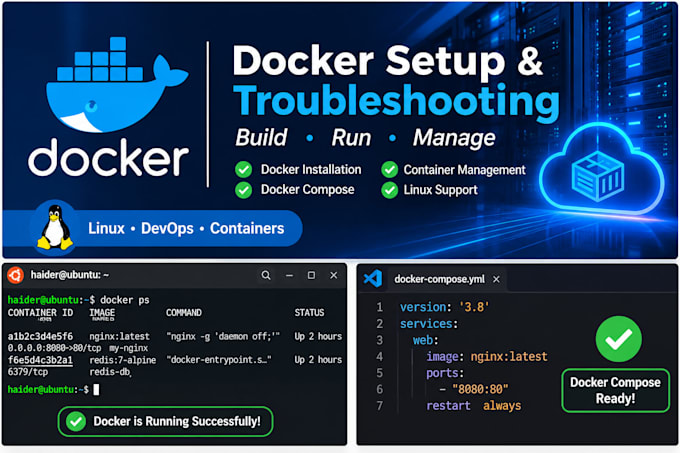Screen dimensions: 680x453
Task: Click the "docker-entrypoint.s…" command text
Action: (x=219, y=360)
